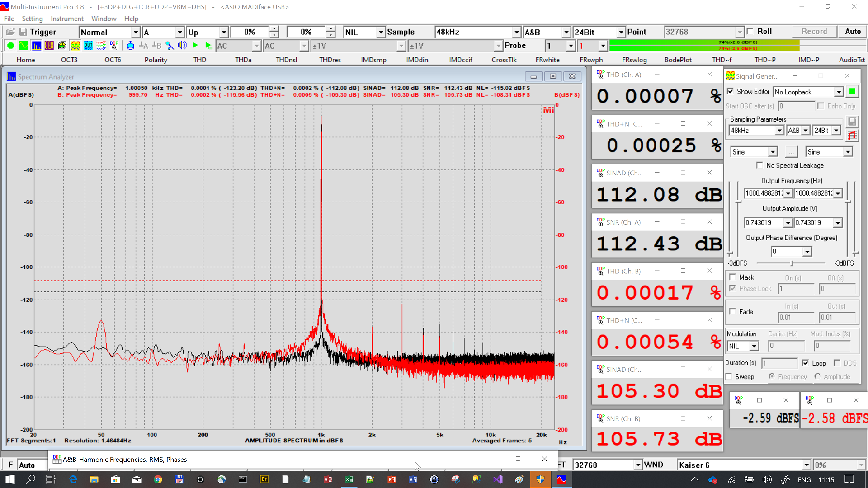This screenshot has height=488, width=868.
Task: Enable the Fade checkbox
Action: pyautogui.click(x=732, y=312)
